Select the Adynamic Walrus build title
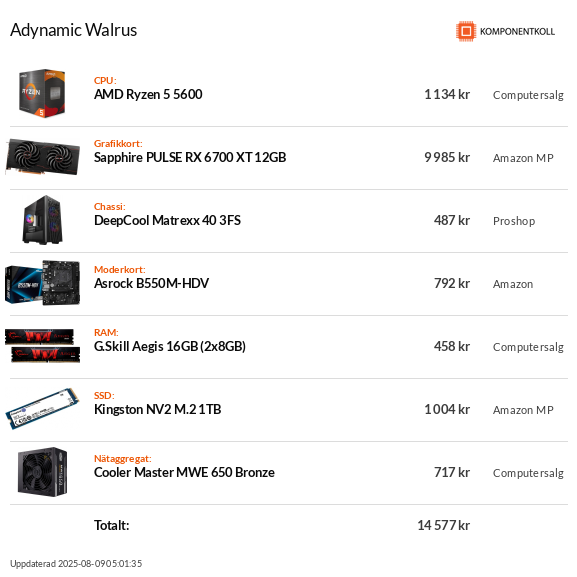577x577 pixels. pos(74,30)
